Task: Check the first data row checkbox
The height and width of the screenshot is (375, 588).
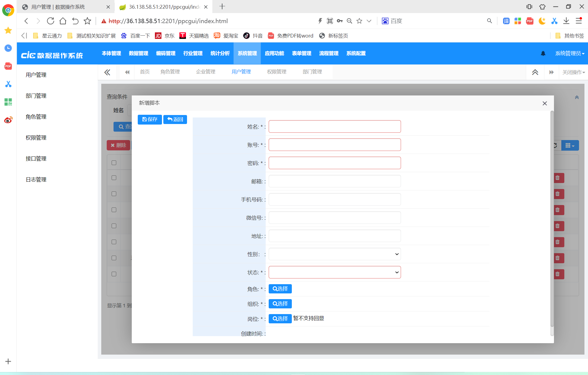Action: click(114, 178)
